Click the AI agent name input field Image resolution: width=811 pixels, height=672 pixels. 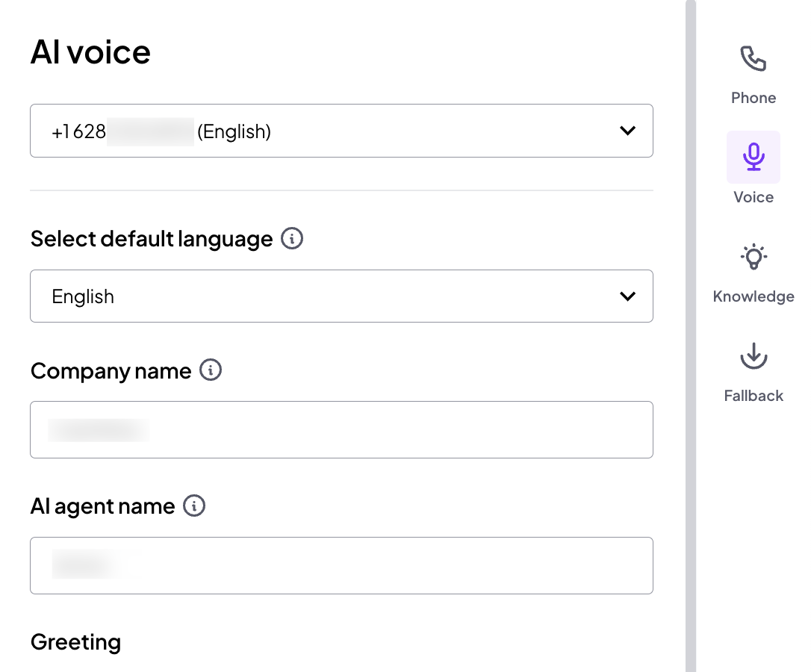coord(341,565)
